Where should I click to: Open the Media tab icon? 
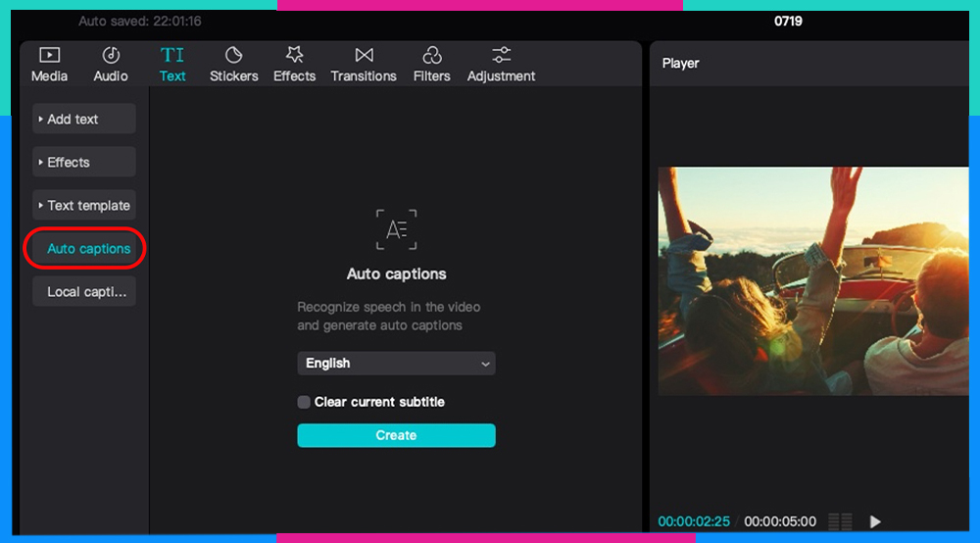[49, 56]
